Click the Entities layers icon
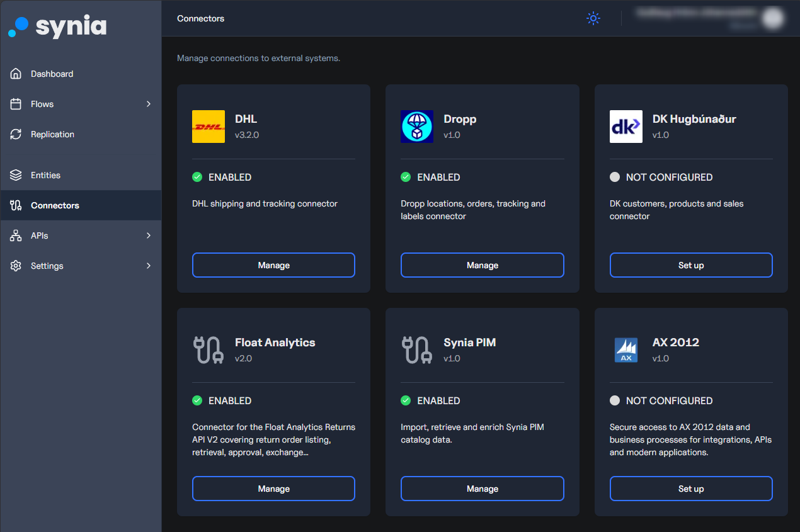This screenshot has width=800, height=532. pyautogui.click(x=16, y=175)
